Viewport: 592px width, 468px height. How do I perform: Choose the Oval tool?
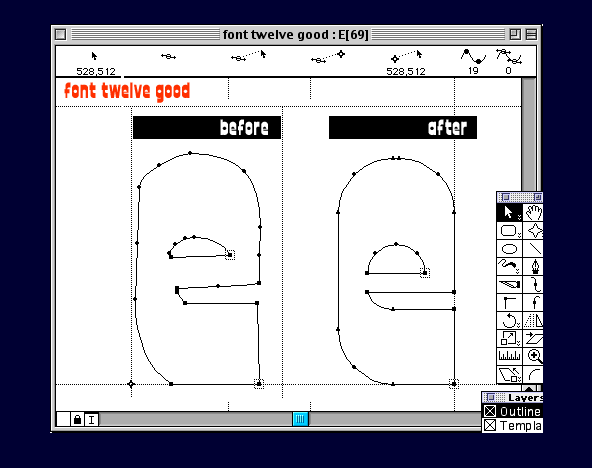pos(509,249)
